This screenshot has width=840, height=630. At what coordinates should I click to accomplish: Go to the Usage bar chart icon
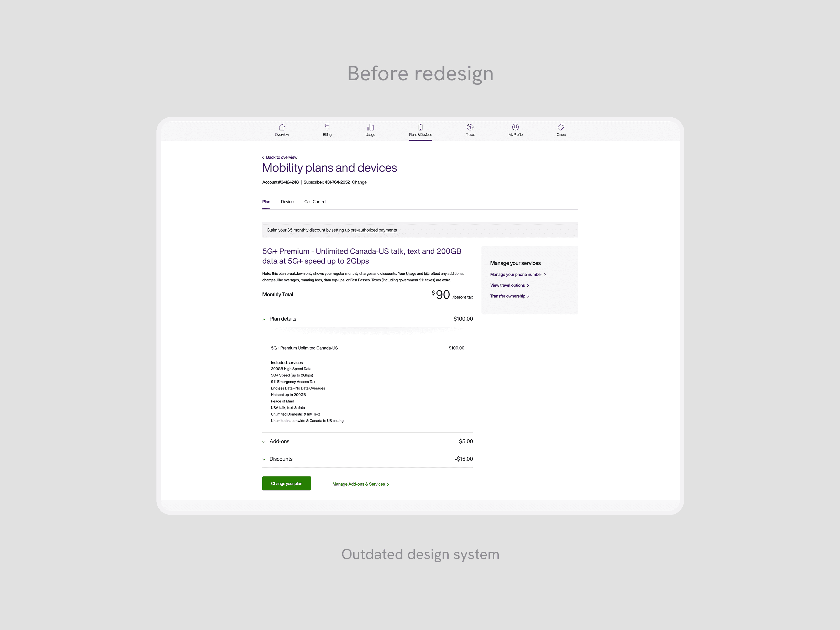(370, 127)
